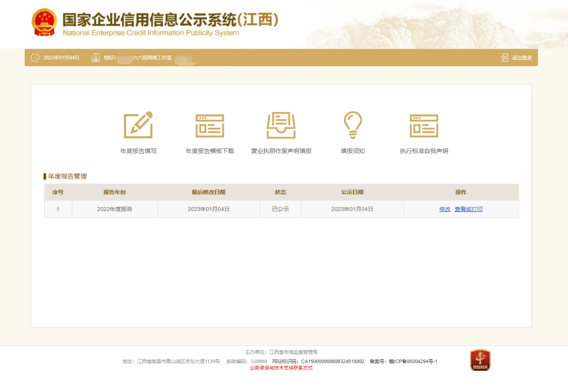Click the user icon beside 您好
The width and height of the screenshot is (568, 392).
(96, 58)
